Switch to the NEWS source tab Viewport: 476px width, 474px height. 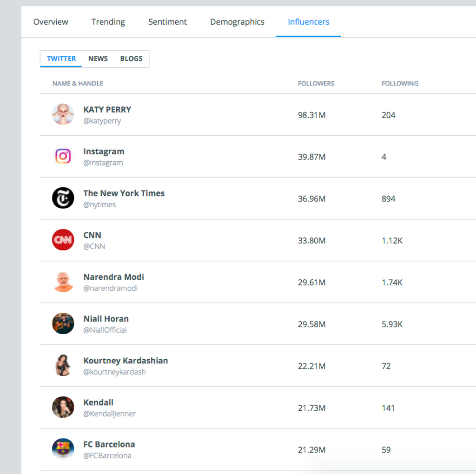98,59
